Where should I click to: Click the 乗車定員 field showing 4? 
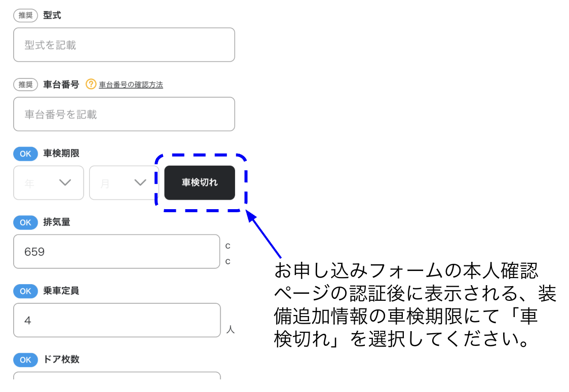pyautogui.click(x=117, y=320)
